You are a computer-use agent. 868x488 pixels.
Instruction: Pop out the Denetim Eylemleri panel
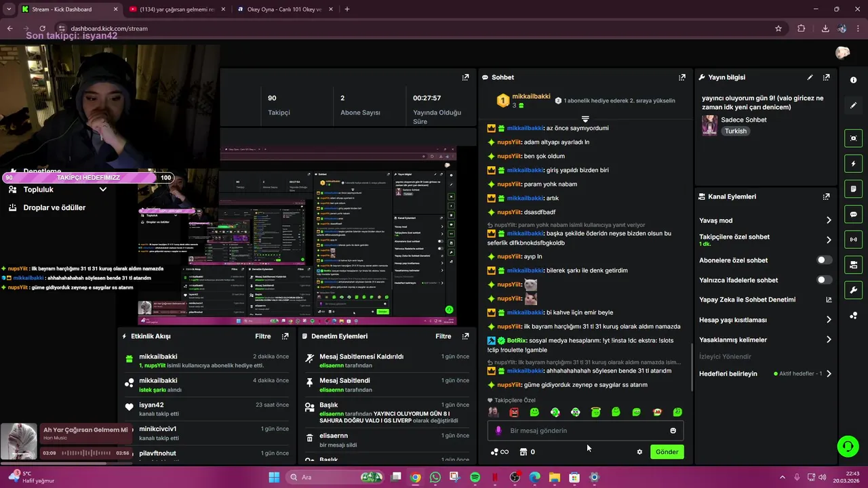pos(465,336)
